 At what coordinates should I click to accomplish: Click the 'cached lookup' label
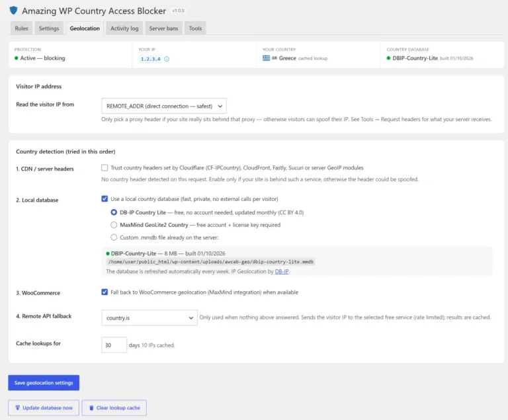pyautogui.click(x=313, y=58)
